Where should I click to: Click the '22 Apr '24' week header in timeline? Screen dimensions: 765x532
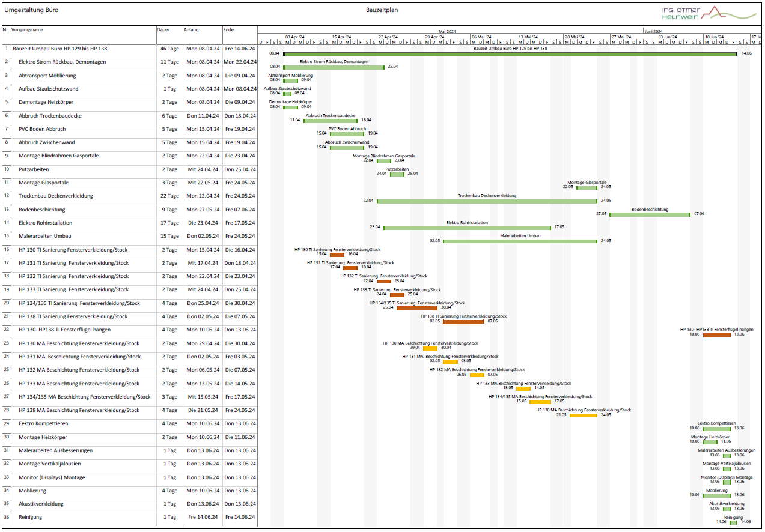pyautogui.click(x=388, y=36)
